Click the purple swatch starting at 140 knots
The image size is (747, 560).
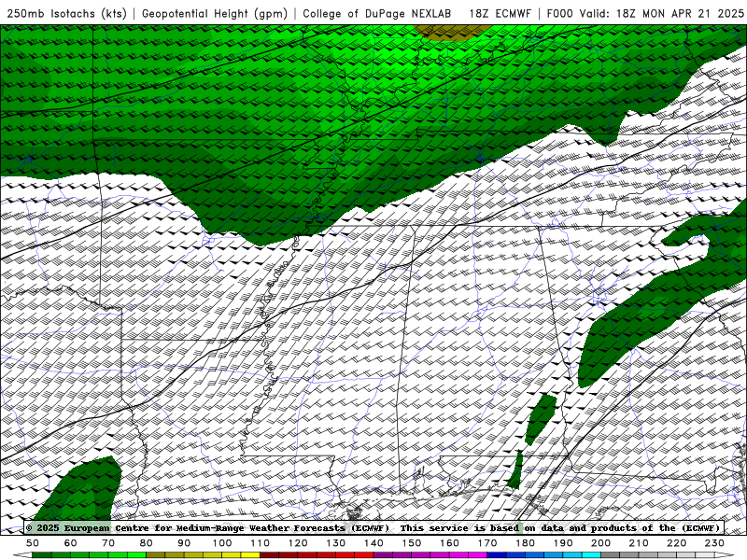[x=383, y=555]
